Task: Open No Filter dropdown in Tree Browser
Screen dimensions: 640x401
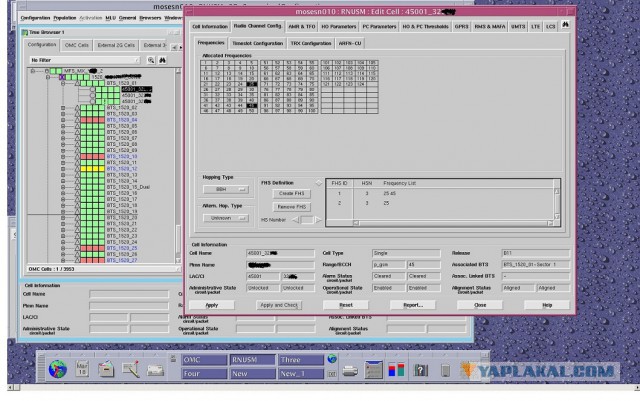Action: coord(84,60)
